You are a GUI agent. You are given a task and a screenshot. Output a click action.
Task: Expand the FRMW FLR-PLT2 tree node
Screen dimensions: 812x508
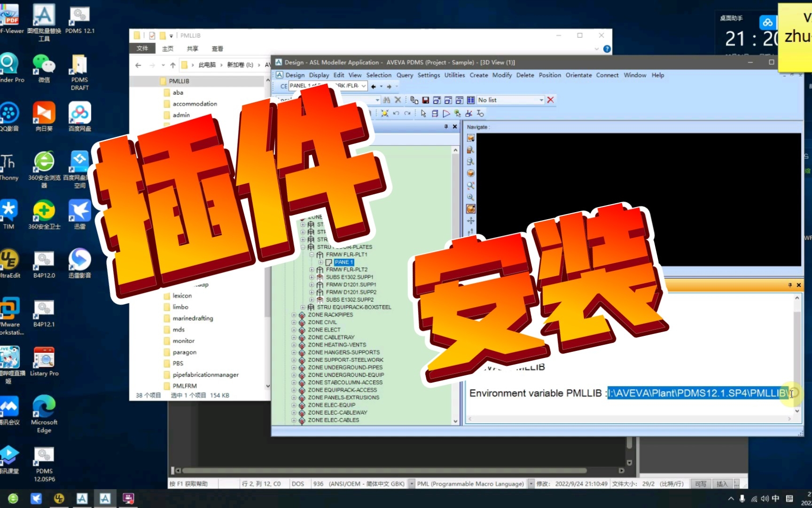pyautogui.click(x=312, y=270)
